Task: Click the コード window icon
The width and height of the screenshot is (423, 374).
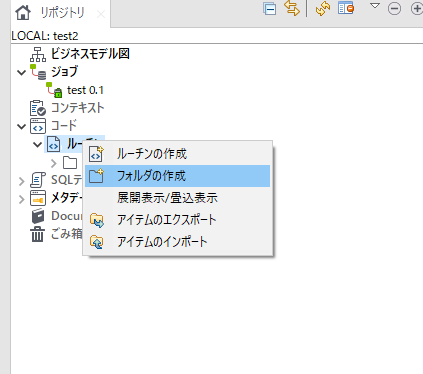Action: tap(38, 126)
